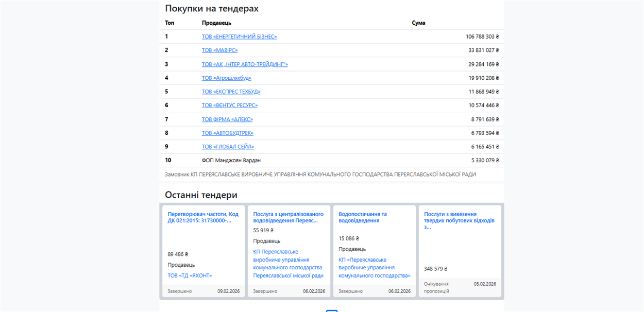The height and width of the screenshot is (312, 644).
Task: Click the ТОВ «ТД «ЯХОНТ»» seller link
Action: pyautogui.click(x=190, y=275)
